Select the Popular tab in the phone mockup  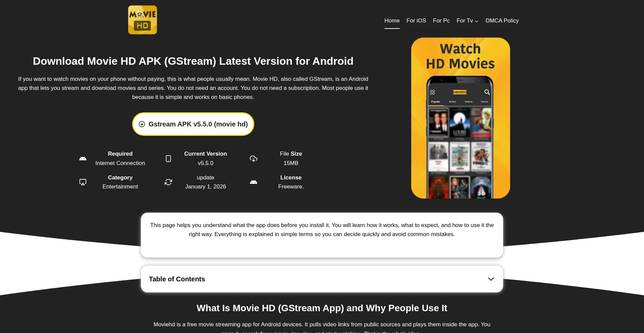pos(436,102)
